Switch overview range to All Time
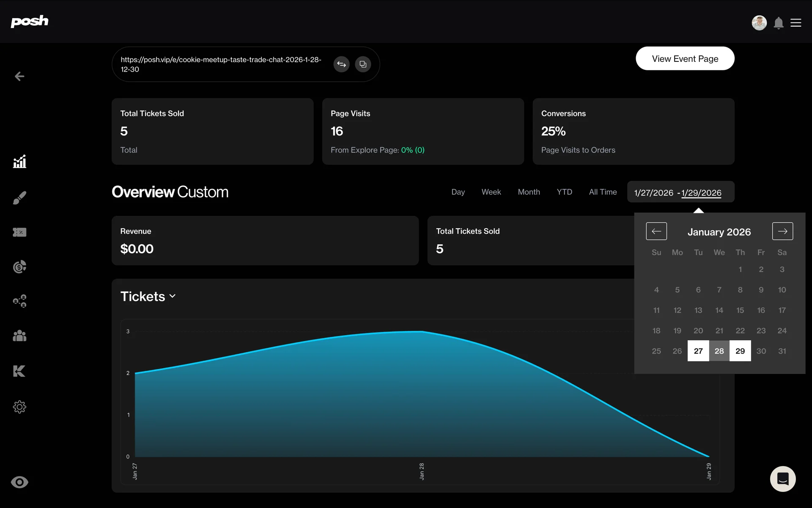The image size is (812, 508). pyautogui.click(x=603, y=192)
